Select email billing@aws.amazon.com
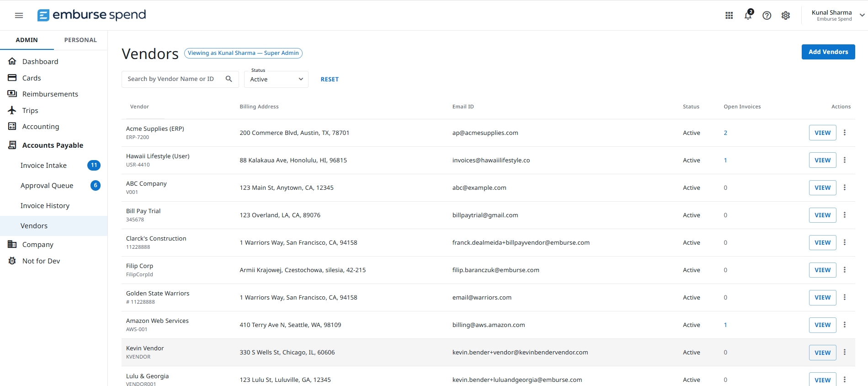Image resolution: width=868 pixels, height=386 pixels. point(489,325)
